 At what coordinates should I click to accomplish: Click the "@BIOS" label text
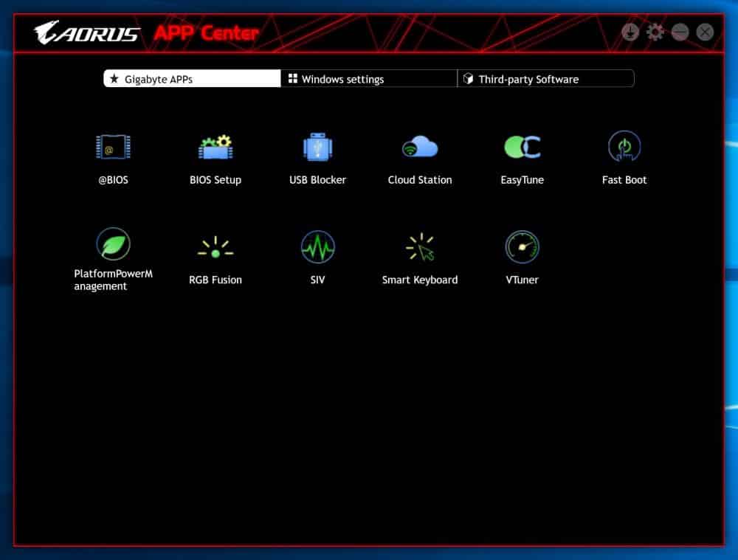click(113, 180)
